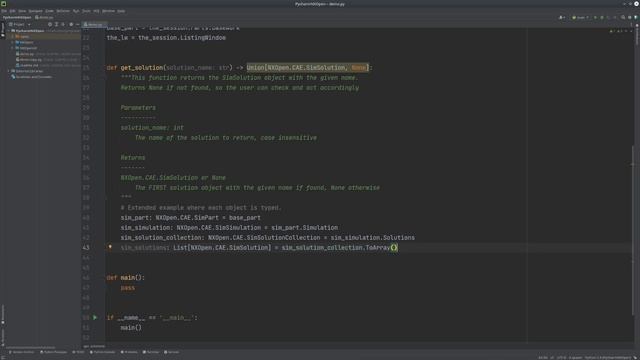Click the intention light bulb on line 43
This screenshot has height=360, width=640.
110,247
